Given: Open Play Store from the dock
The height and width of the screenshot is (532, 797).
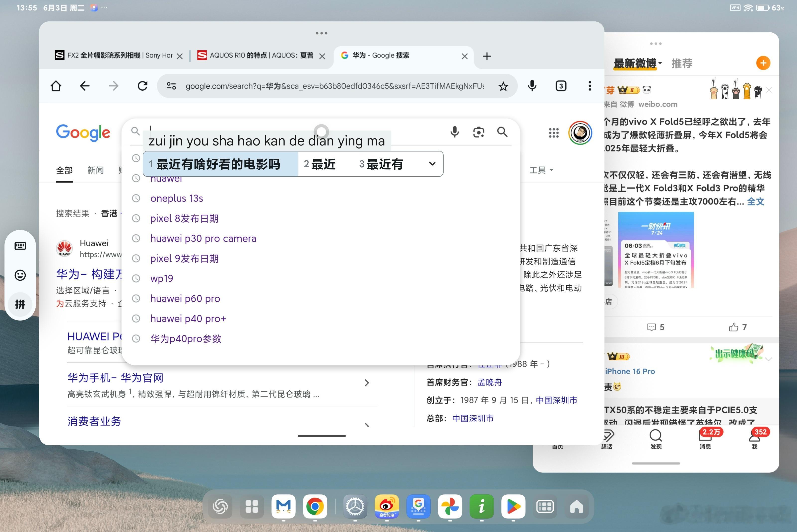Looking at the screenshot, I should tap(513, 506).
